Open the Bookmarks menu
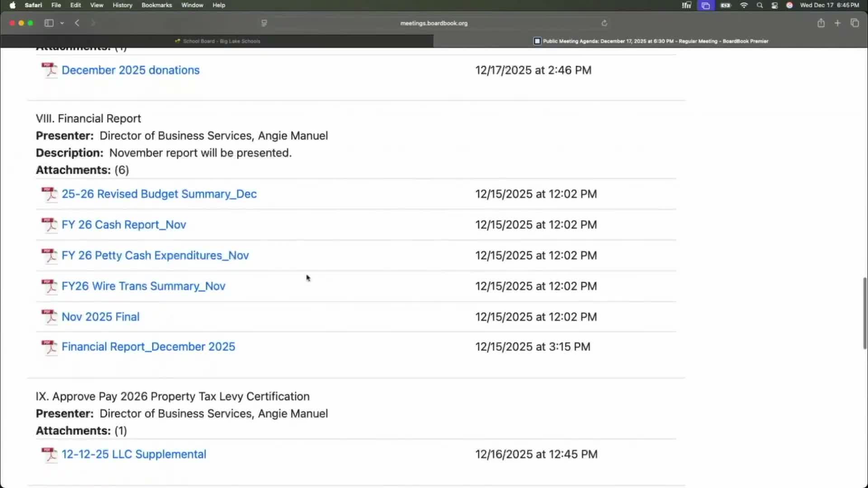The image size is (868, 488). [156, 5]
